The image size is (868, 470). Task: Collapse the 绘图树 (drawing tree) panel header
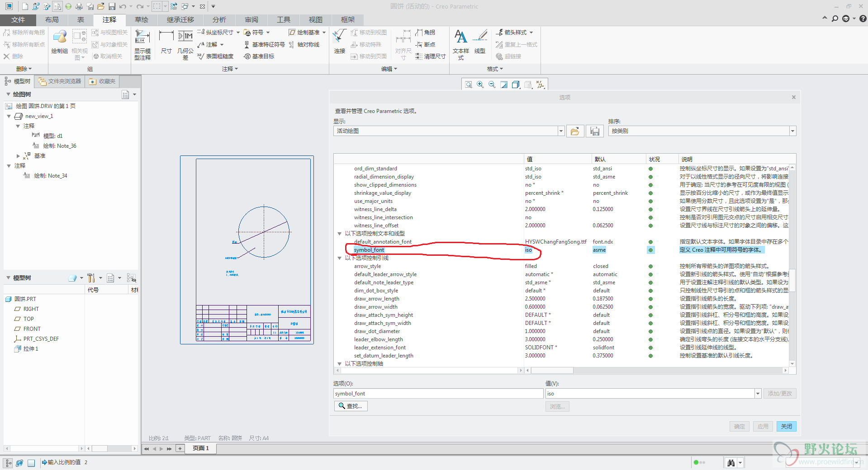pos(8,94)
